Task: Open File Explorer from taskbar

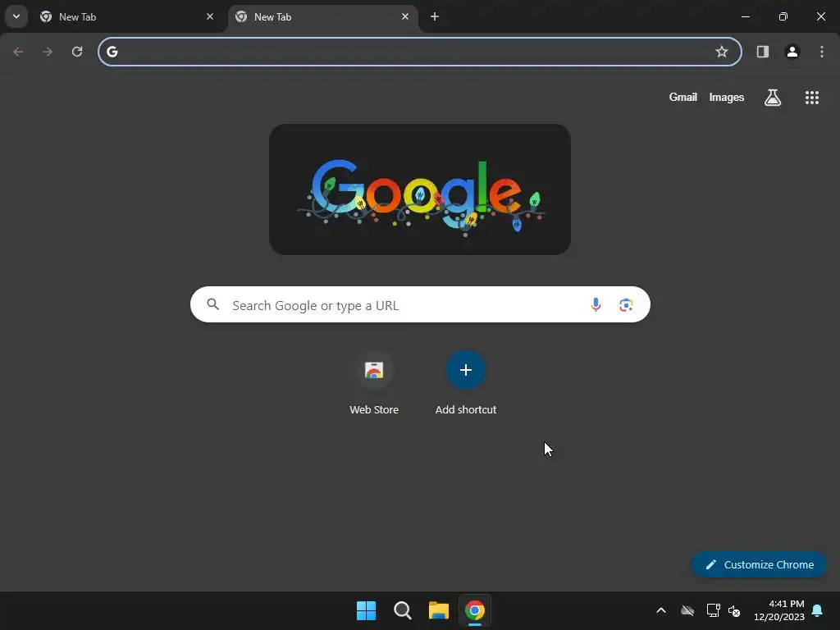Action: 438,610
